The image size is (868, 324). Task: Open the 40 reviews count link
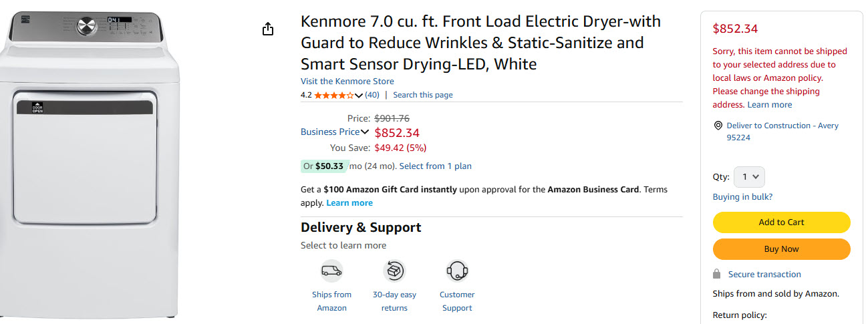(372, 95)
